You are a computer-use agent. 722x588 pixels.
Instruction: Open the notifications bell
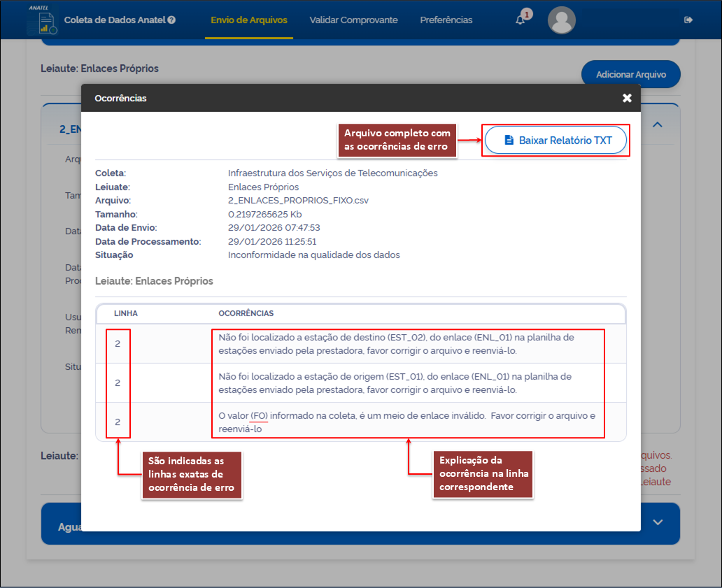point(520,20)
